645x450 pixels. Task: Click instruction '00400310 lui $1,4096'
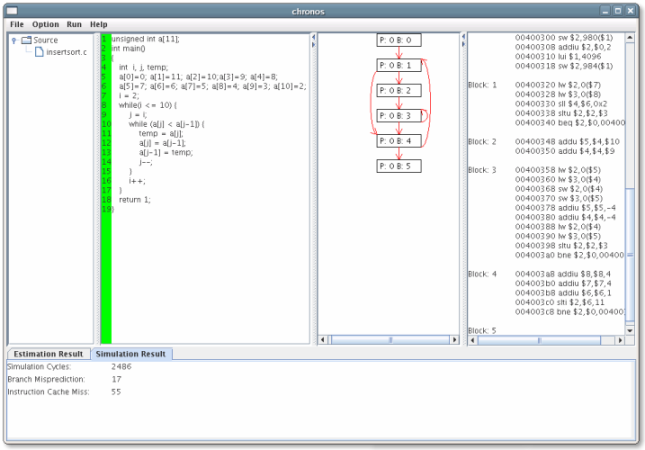558,57
